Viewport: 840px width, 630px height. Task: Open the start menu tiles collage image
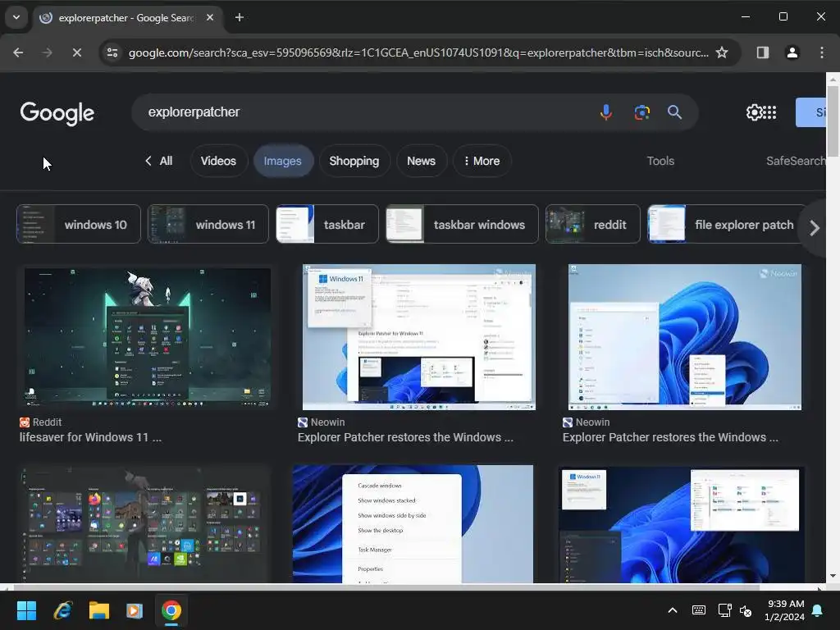[x=144, y=523]
